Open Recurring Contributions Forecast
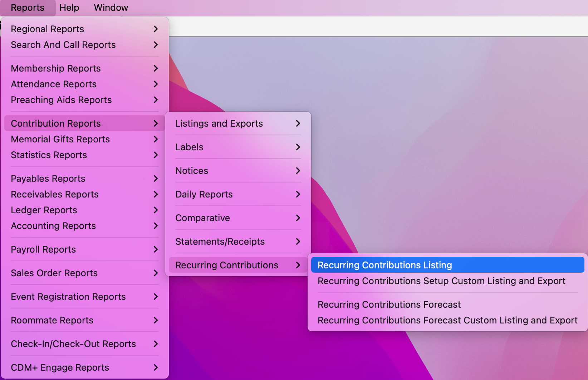The height and width of the screenshot is (380, 588). click(389, 305)
